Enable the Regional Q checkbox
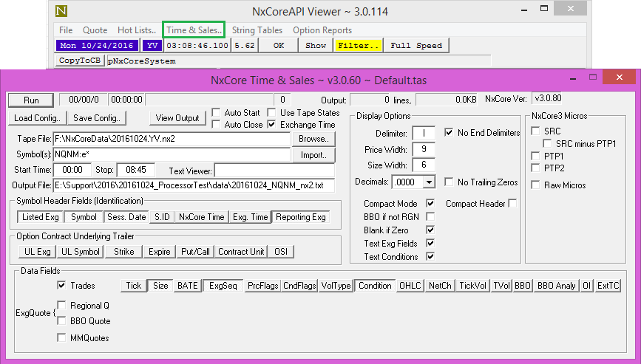This screenshot has height=364, width=641. pos(61,305)
